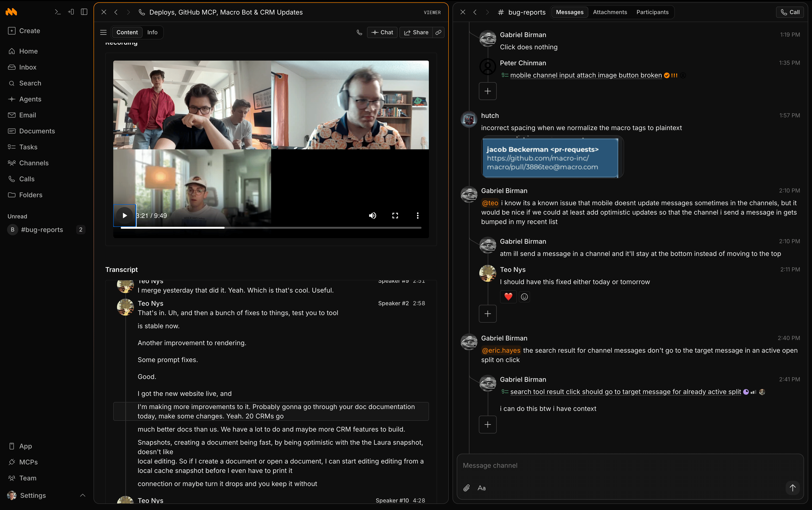Click the @teo mention
Viewport: 812px width, 510px height.
(490, 203)
